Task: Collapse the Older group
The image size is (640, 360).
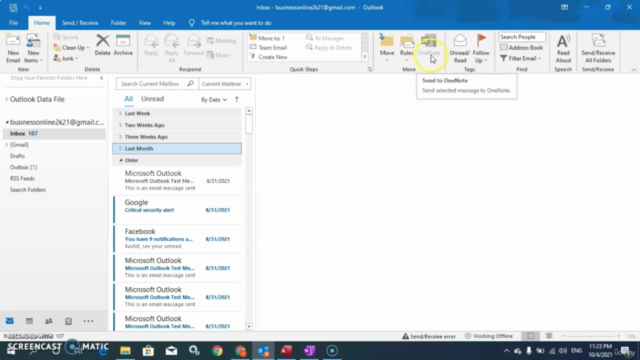Action: click(x=121, y=160)
